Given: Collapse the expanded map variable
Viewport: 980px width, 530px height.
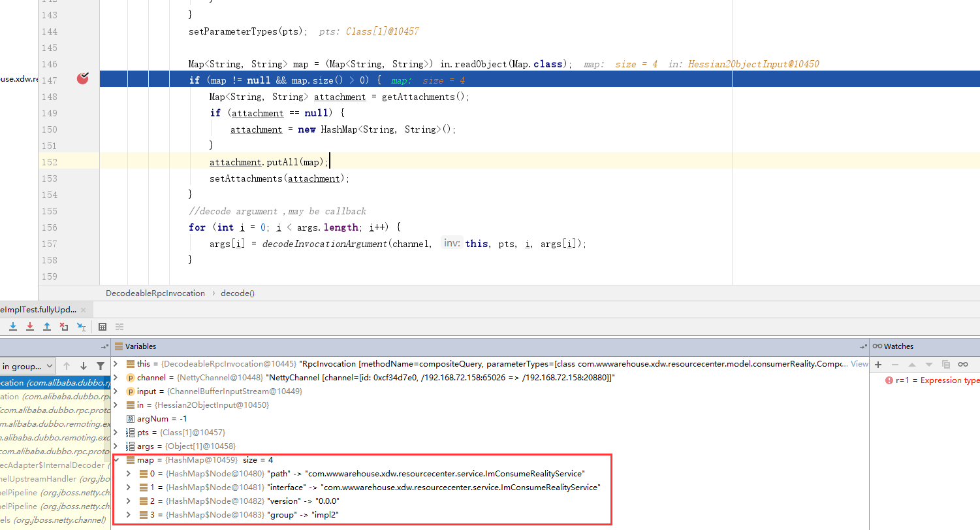Looking at the screenshot, I should 118,459.
